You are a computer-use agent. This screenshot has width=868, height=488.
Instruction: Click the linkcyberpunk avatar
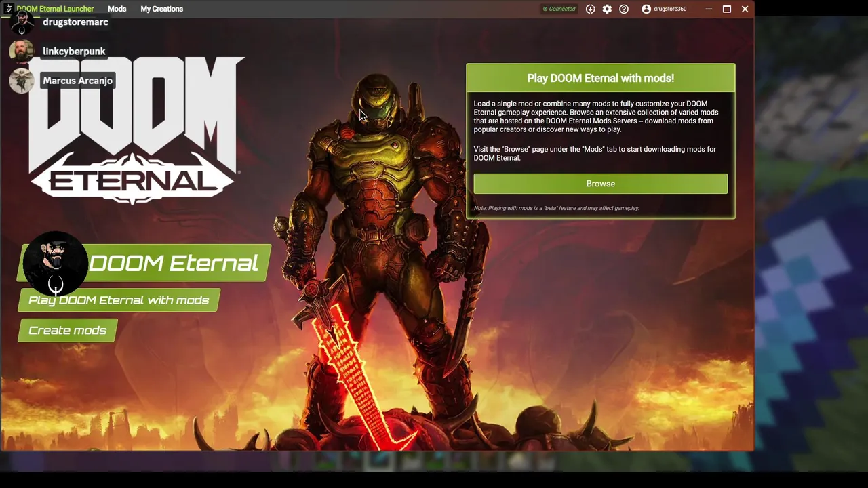tap(22, 51)
